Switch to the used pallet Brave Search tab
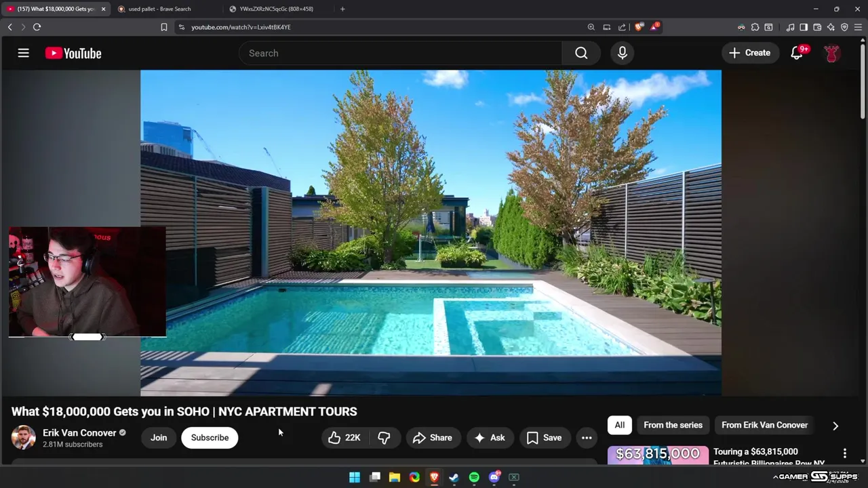The width and height of the screenshot is (868, 488). (x=165, y=9)
